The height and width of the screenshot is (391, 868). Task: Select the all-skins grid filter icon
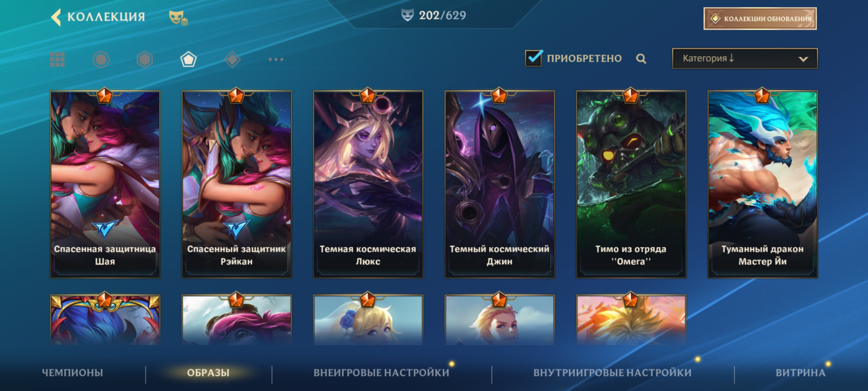[57, 59]
